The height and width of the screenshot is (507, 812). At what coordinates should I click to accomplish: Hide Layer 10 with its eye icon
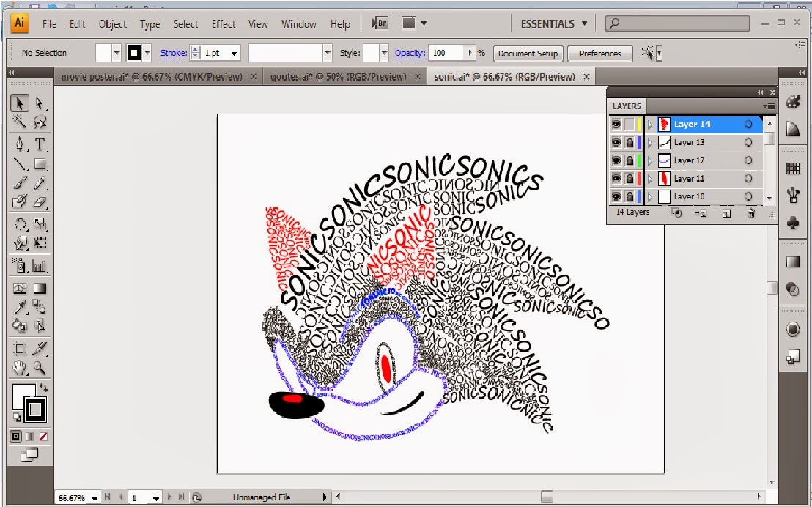(616, 197)
